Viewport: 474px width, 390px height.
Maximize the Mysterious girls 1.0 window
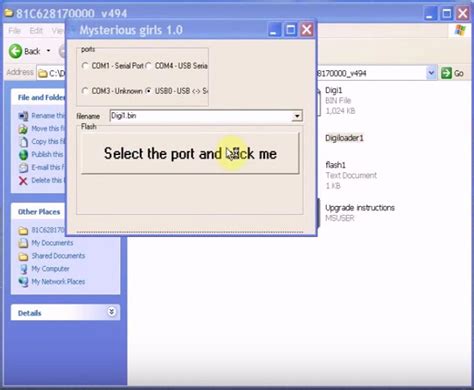click(x=290, y=30)
